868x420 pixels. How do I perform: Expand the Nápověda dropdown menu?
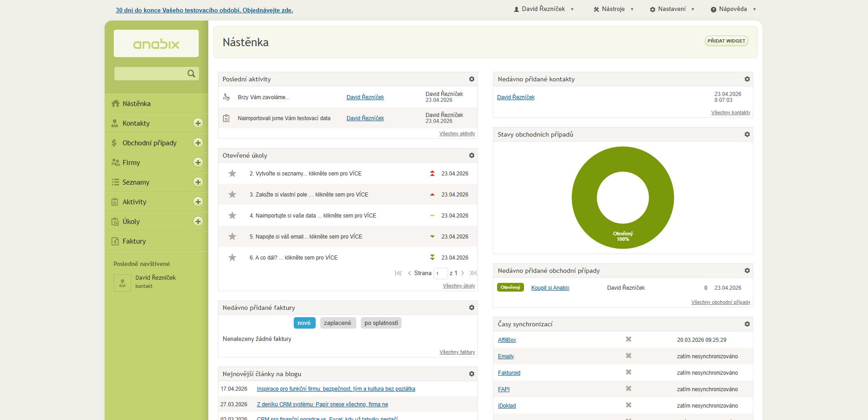coord(733,9)
